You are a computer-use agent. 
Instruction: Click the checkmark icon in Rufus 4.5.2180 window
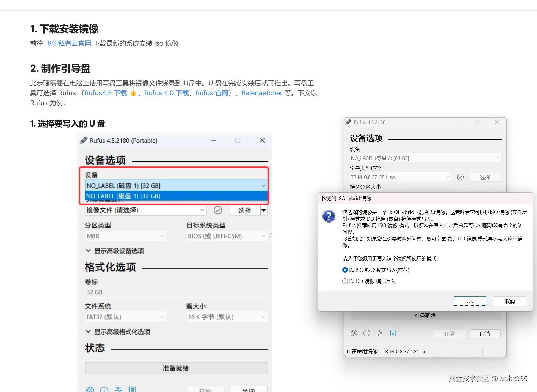coord(460,177)
